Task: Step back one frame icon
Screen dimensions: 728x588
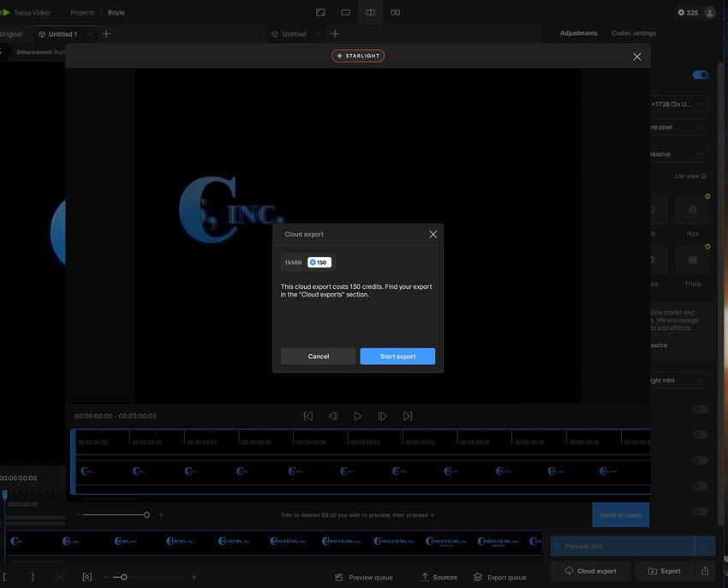Action: tap(333, 416)
